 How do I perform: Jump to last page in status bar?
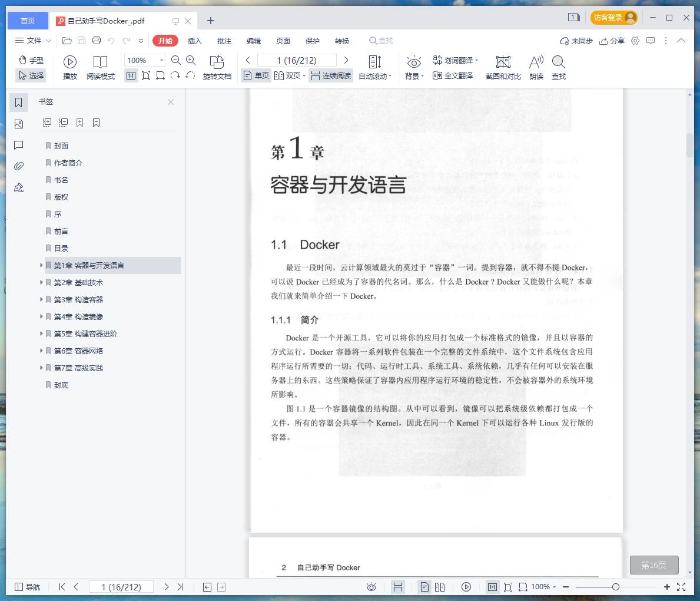pyautogui.click(x=180, y=587)
